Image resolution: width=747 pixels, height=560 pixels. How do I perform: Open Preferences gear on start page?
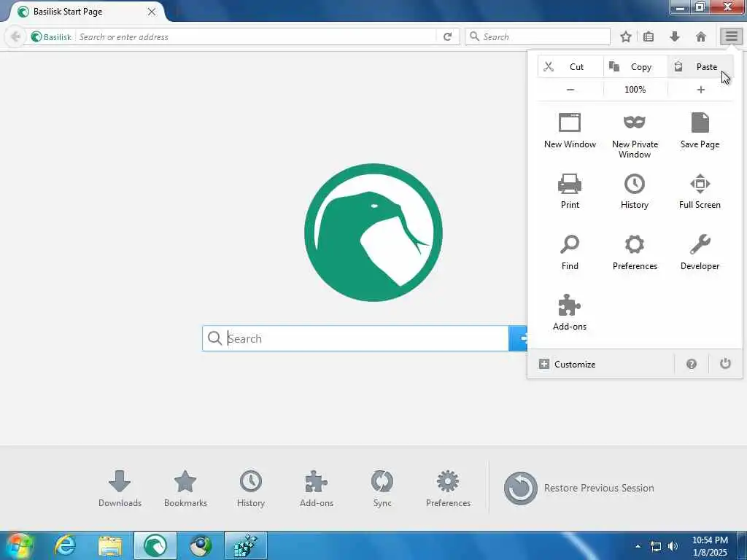(448, 489)
